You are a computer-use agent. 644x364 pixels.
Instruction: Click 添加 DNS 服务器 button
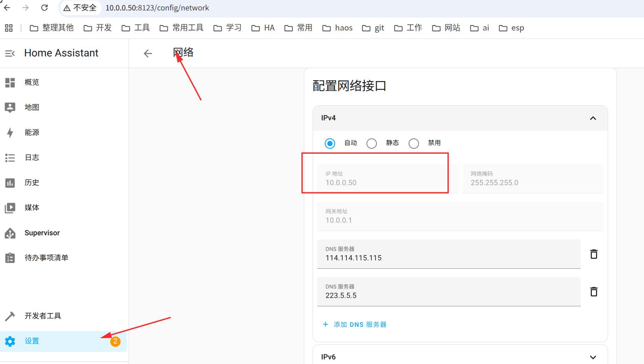tap(355, 324)
